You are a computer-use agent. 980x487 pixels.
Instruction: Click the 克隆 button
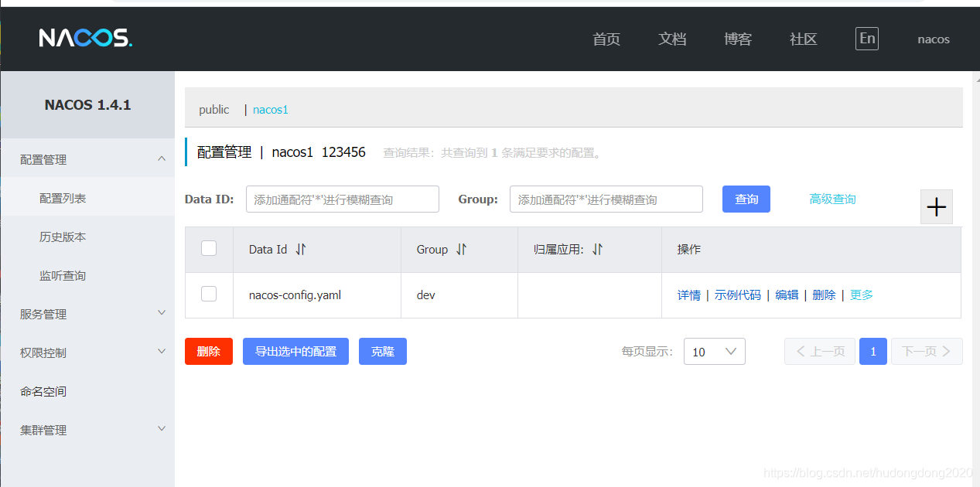[383, 351]
